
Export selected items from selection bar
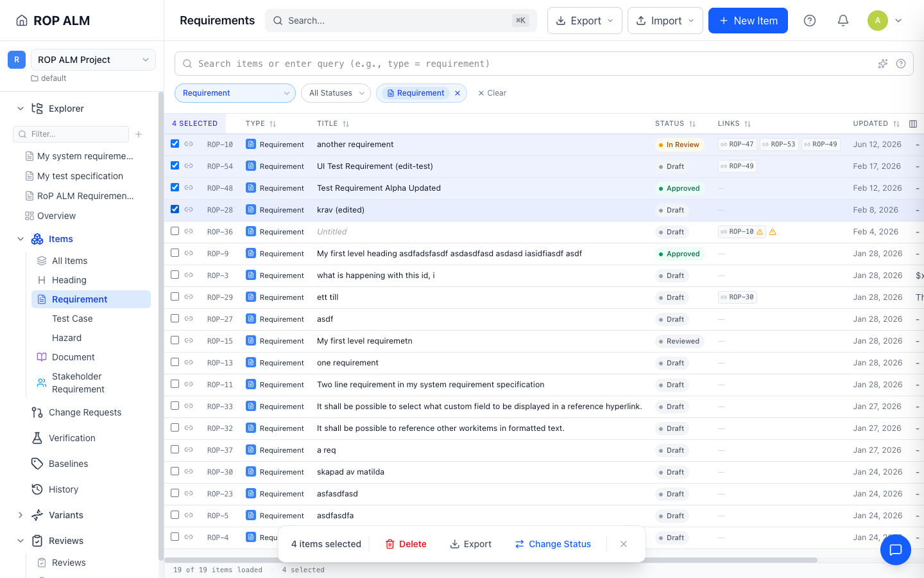(x=471, y=544)
